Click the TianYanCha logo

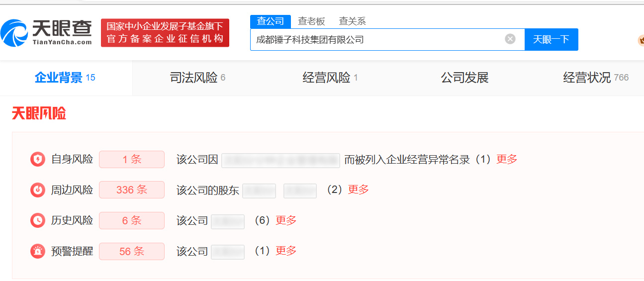(x=47, y=33)
